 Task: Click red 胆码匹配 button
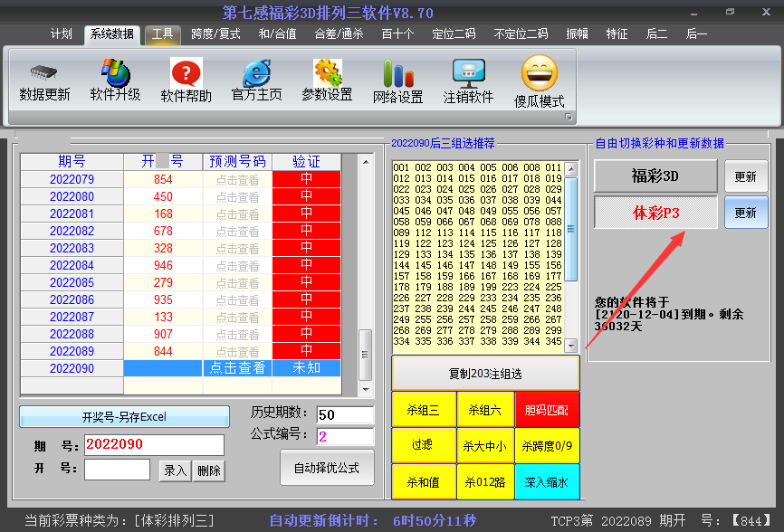point(547,410)
